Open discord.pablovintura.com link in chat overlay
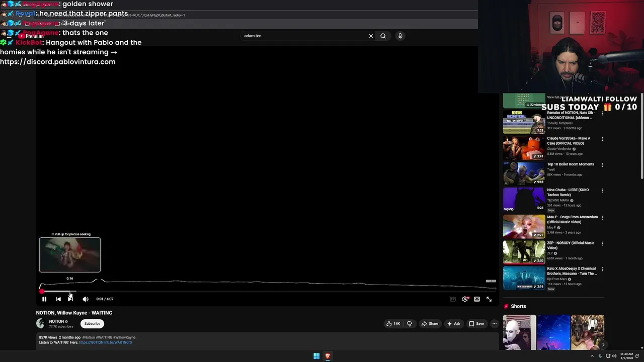The width and height of the screenshot is (644, 362). pyautogui.click(x=58, y=62)
